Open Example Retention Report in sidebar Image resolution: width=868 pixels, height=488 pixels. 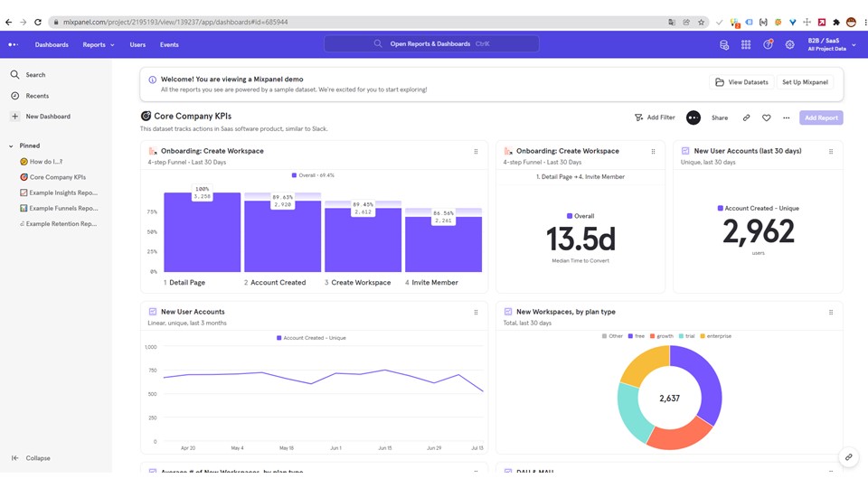[x=58, y=223]
